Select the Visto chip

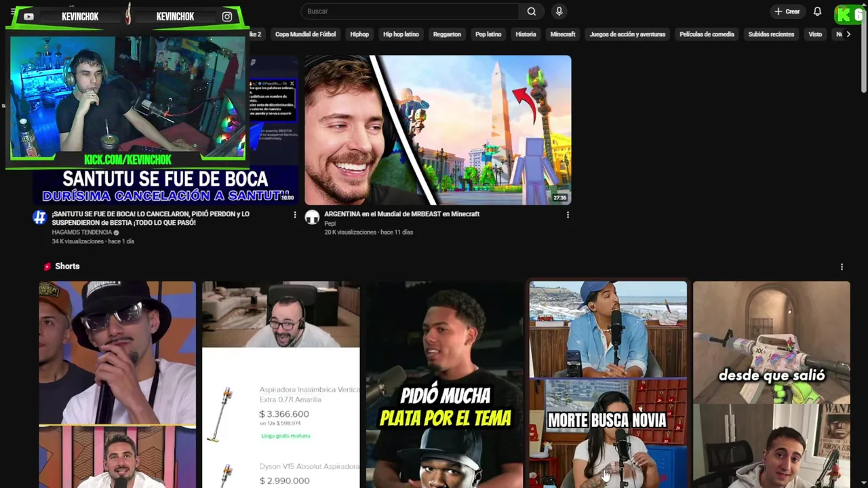tap(815, 35)
